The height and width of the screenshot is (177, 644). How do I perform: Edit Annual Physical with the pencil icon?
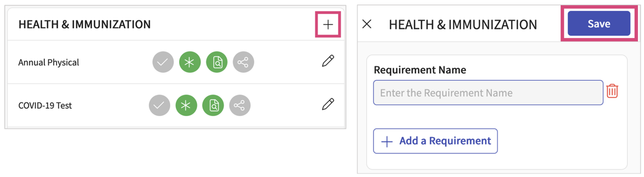328,61
